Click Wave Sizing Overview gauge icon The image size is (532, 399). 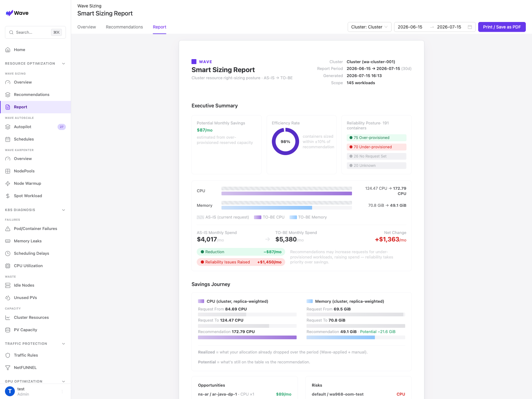pos(8,82)
